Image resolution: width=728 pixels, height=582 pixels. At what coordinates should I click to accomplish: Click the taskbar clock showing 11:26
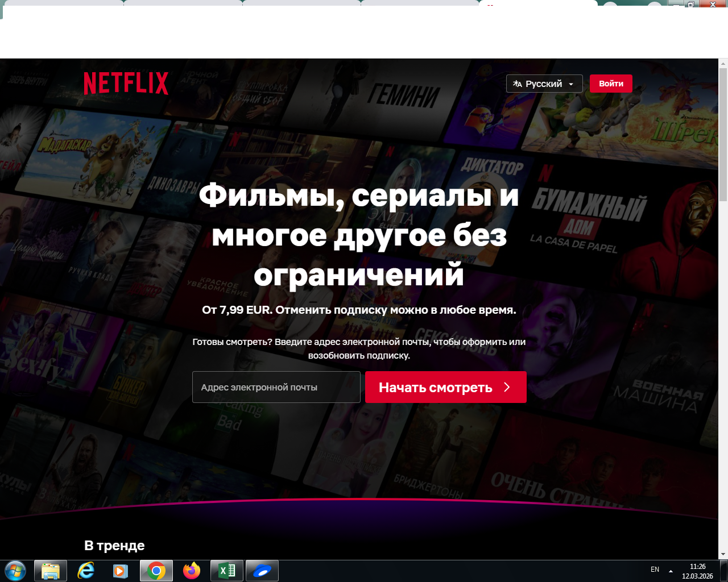click(x=697, y=571)
